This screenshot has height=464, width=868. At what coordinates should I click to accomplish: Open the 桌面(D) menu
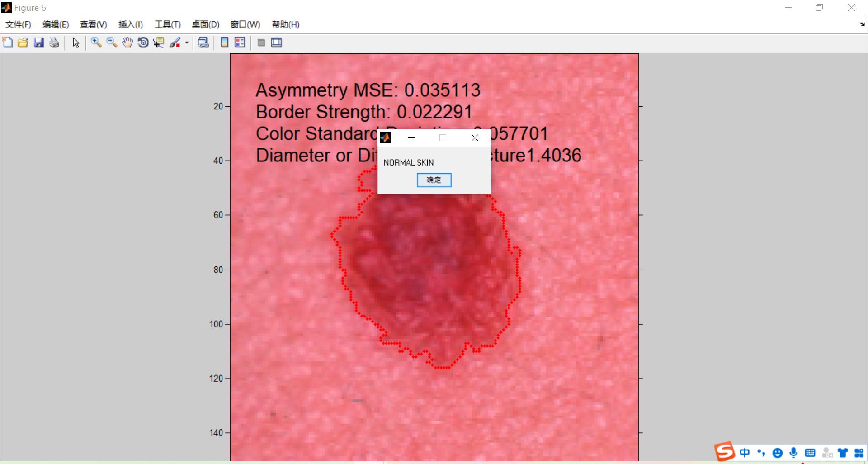click(x=205, y=24)
